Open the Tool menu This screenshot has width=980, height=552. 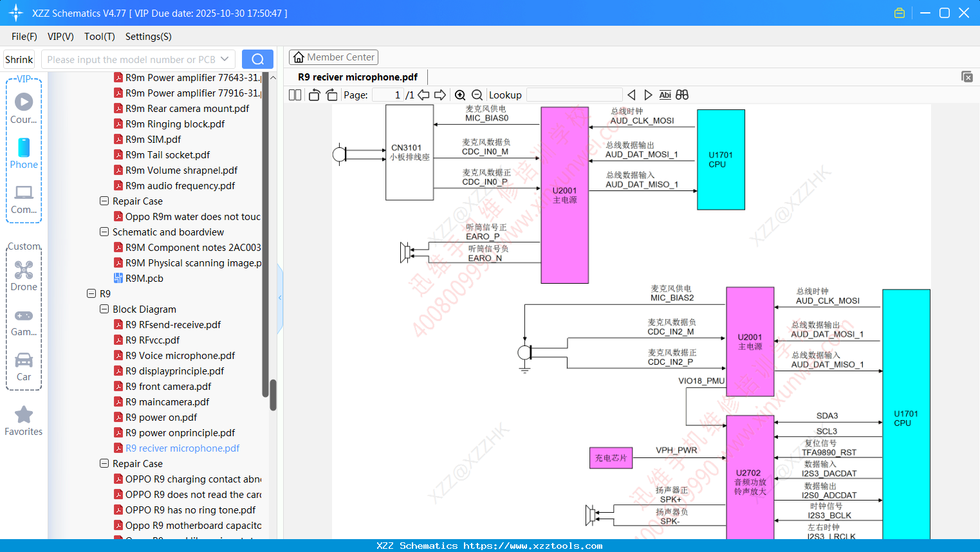(100, 37)
